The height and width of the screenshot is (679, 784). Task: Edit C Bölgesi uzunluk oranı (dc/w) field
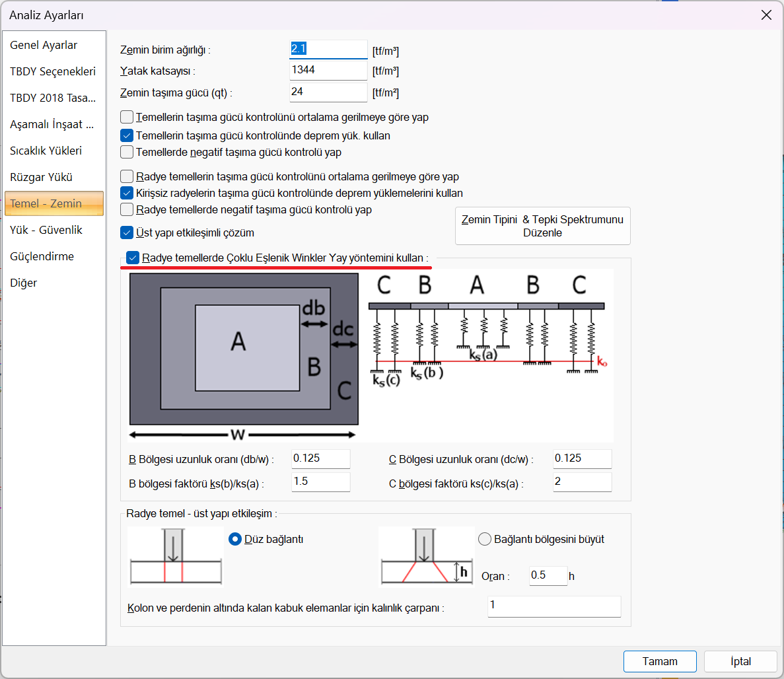[x=582, y=458]
